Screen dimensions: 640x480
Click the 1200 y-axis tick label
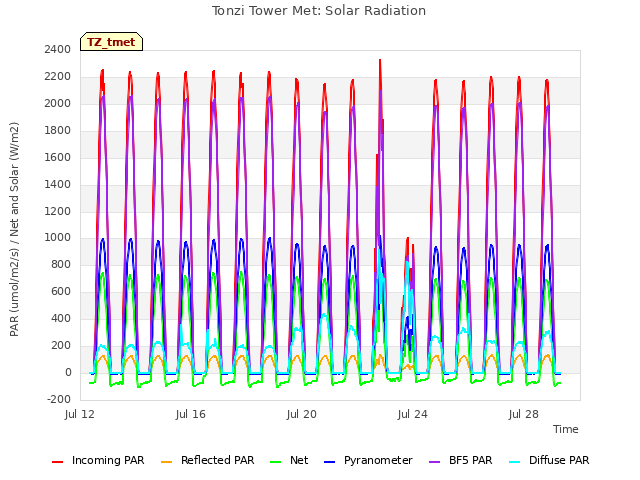pyautogui.click(x=58, y=211)
